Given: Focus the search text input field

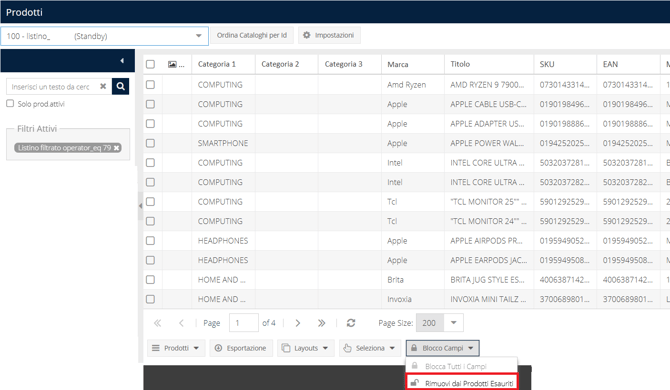Looking at the screenshot, I should tap(51, 87).
